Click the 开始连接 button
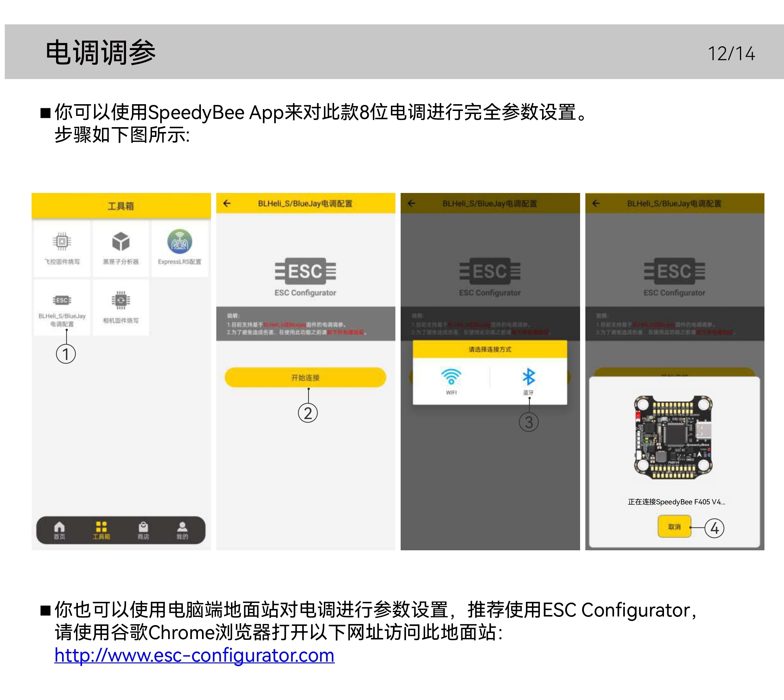784x700 pixels. pos(305,377)
